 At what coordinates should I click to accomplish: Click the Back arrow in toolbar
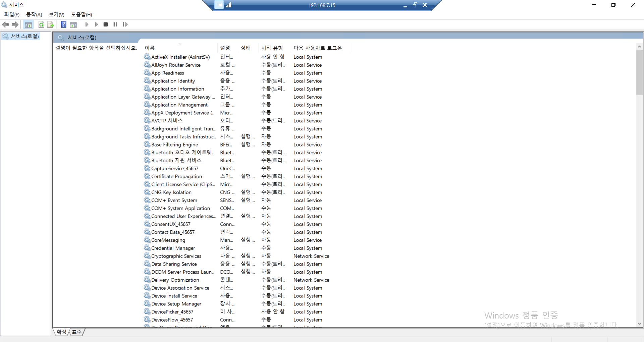coord(5,24)
